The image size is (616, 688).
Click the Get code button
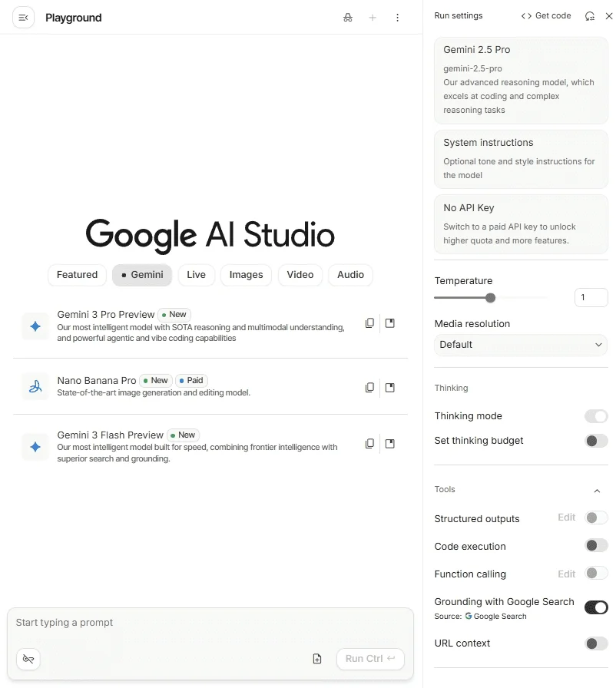coord(546,16)
